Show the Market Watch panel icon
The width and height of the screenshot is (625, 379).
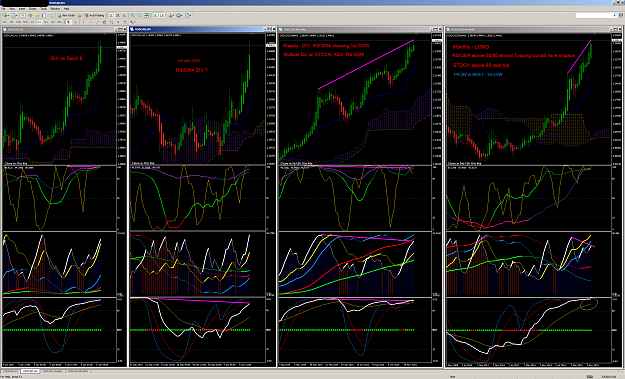point(24,16)
